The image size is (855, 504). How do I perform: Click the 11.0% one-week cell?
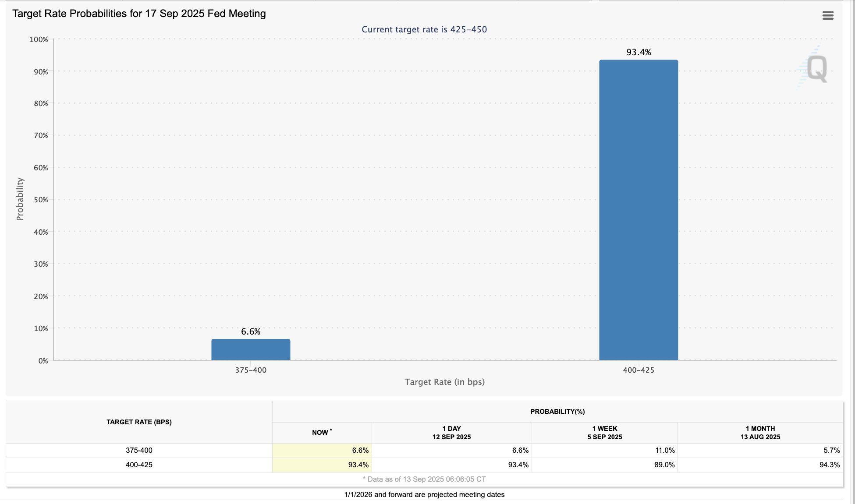point(664,451)
